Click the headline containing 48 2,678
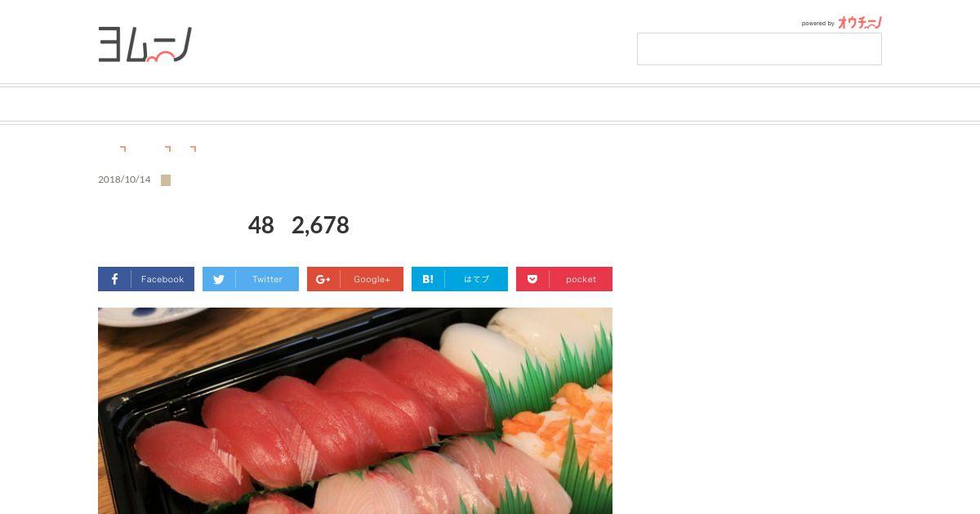 (x=299, y=225)
